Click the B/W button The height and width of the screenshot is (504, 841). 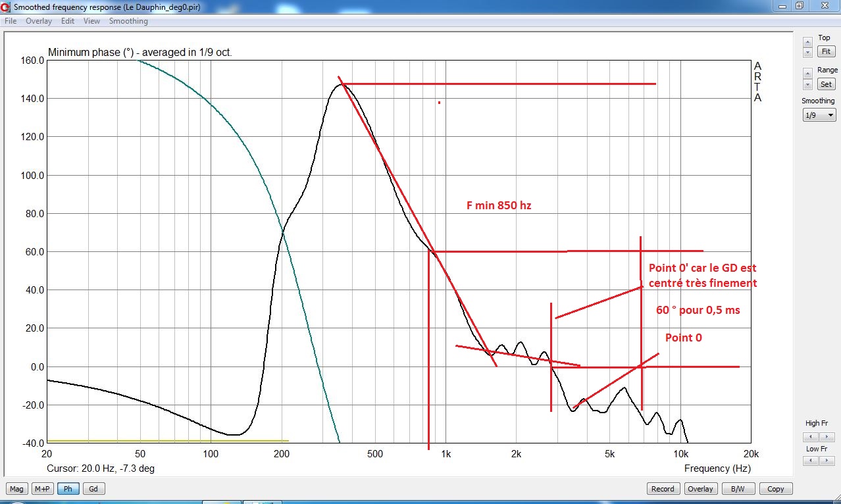click(738, 489)
